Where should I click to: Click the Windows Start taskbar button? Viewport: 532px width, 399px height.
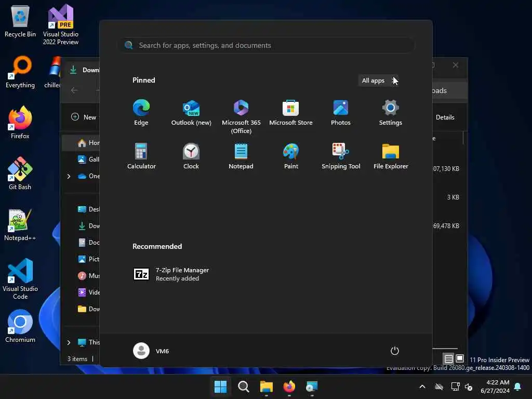[220, 387]
